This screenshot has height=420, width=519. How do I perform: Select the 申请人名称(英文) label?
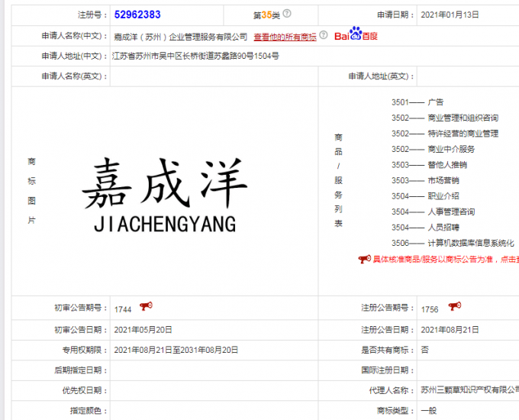75,76
